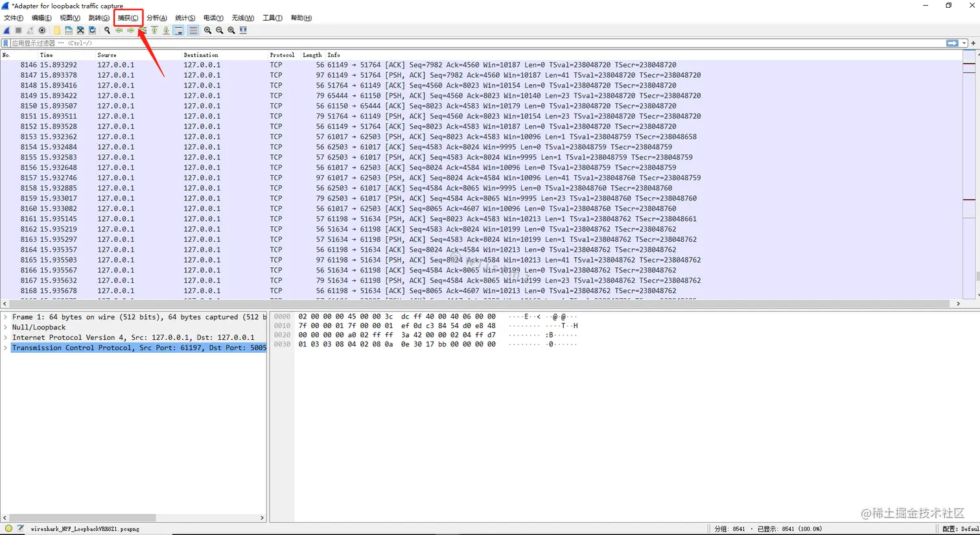Sort packets by the Length column header
Screen dimensions: 980x535
pos(312,55)
